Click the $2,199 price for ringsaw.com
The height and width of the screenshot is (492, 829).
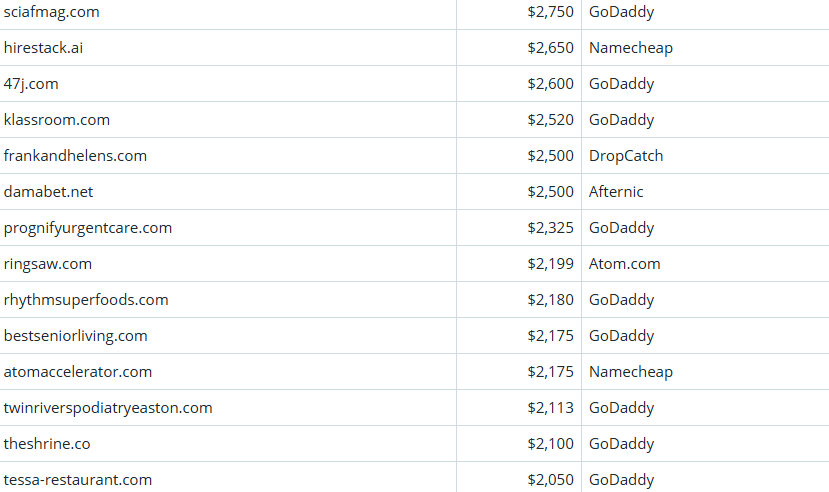click(x=550, y=264)
